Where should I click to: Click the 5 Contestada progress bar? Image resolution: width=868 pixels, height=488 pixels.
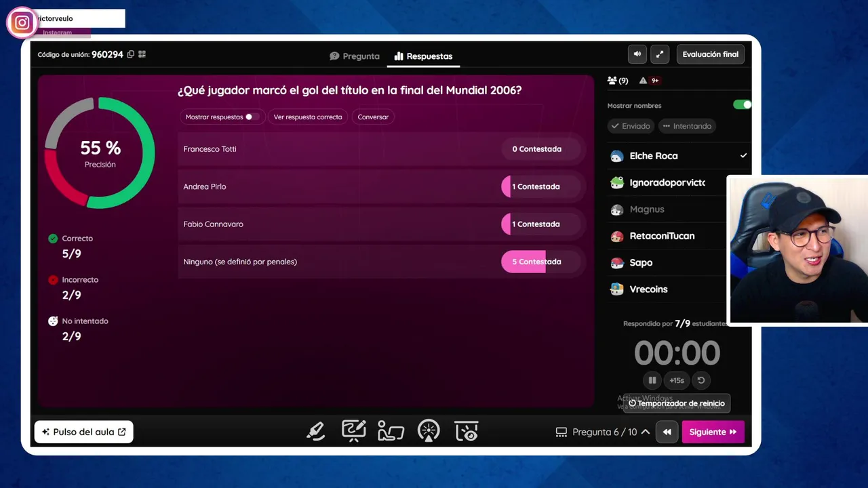coord(541,262)
